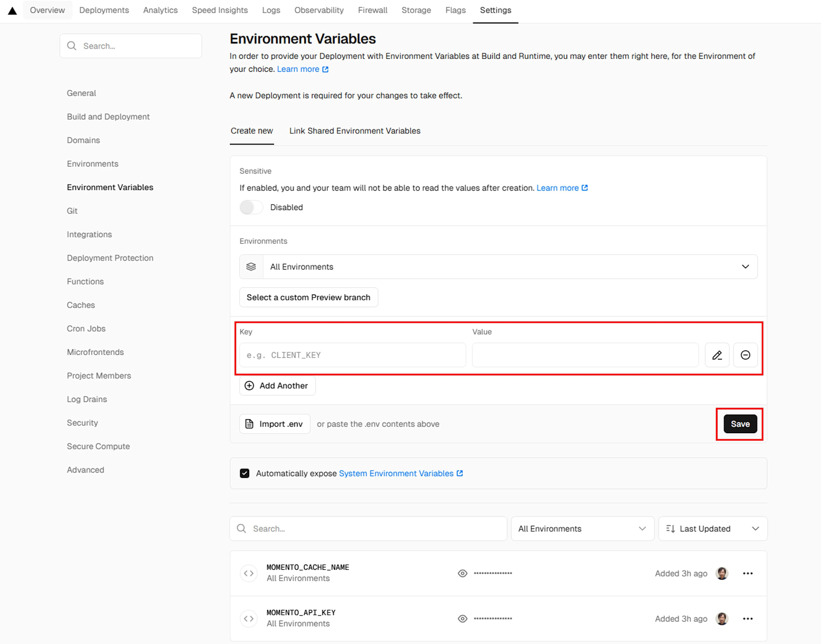Click the Save button
The height and width of the screenshot is (644, 821).
click(x=740, y=424)
